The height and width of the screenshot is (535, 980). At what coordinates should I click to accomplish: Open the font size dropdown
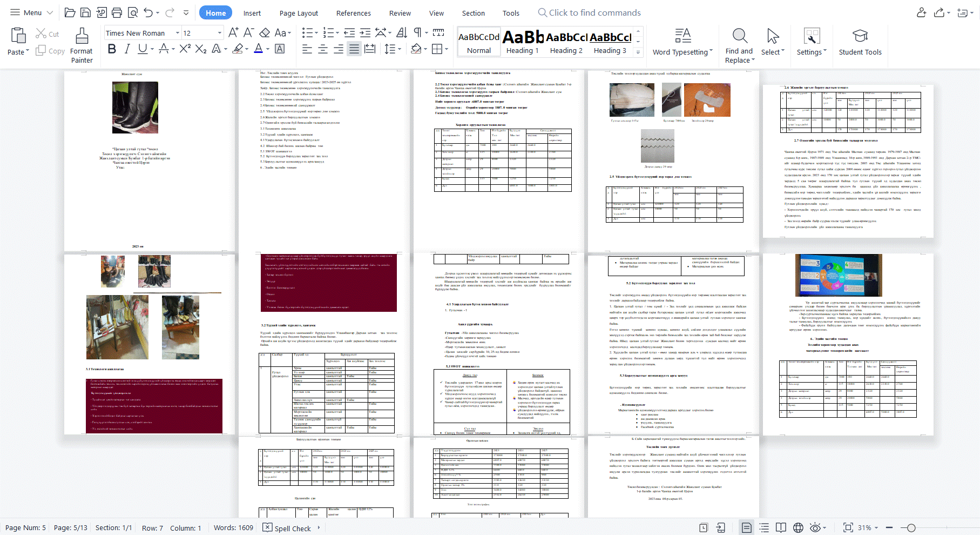[x=219, y=33]
